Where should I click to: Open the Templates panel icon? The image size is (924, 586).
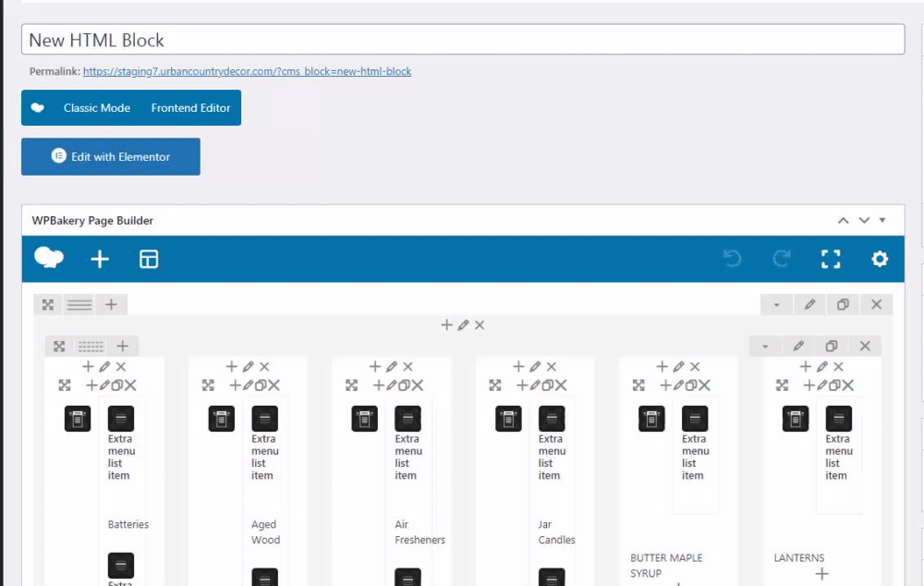149,259
